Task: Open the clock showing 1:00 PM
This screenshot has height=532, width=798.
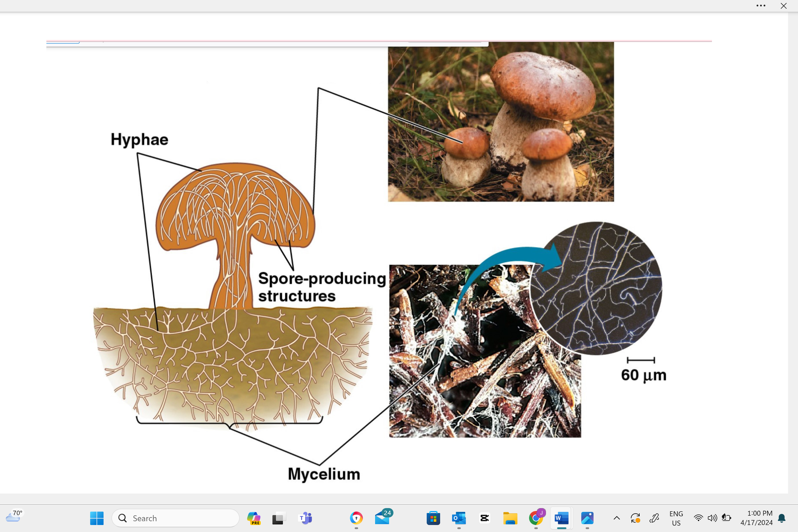Action: (756, 518)
